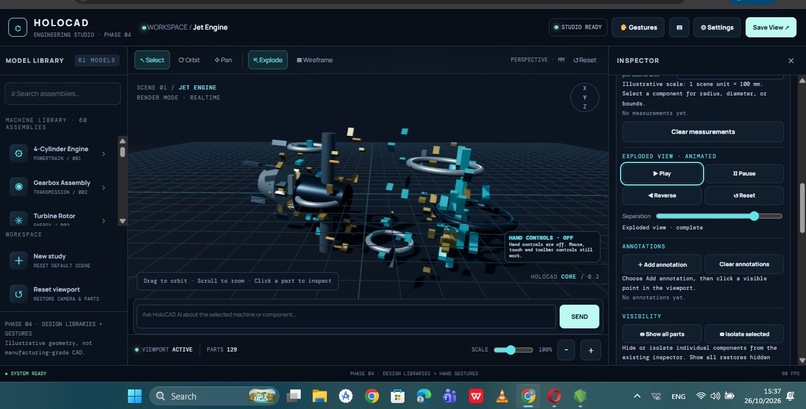This screenshot has height=409, width=806.
Task: Open Opera browser from taskbar
Action: coord(554,396)
